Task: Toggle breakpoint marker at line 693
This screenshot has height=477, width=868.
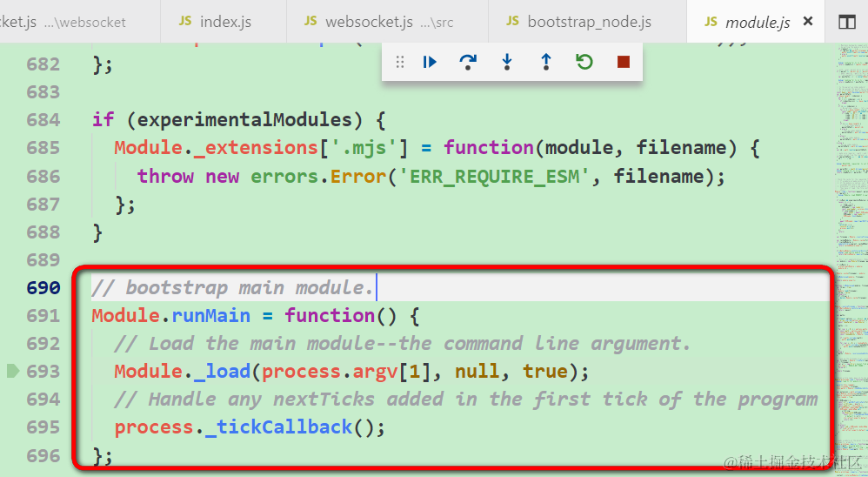Action: tap(13, 371)
